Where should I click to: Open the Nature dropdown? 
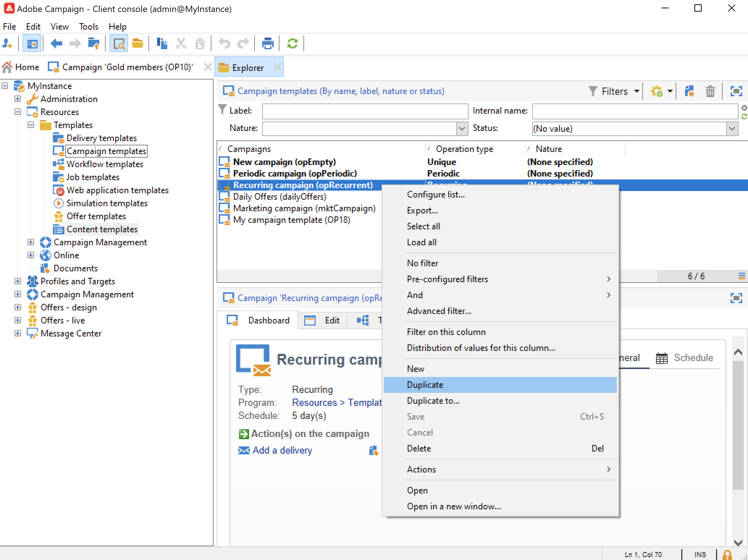point(462,128)
